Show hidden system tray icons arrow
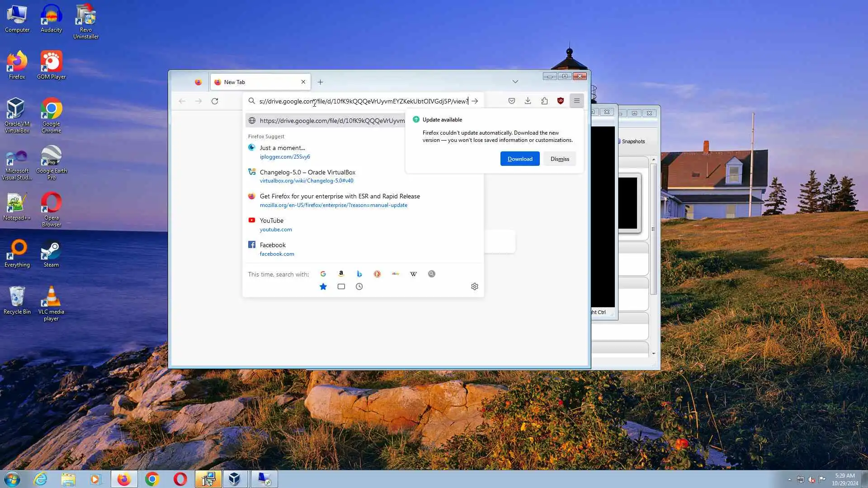The width and height of the screenshot is (868, 488). [x=789, y=479]
